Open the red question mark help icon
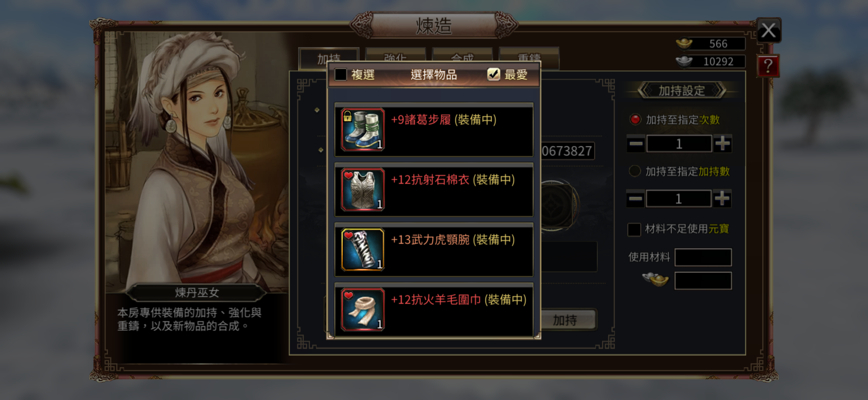Image resolution: width=868 pixels, height=400 pixels. 768,66
